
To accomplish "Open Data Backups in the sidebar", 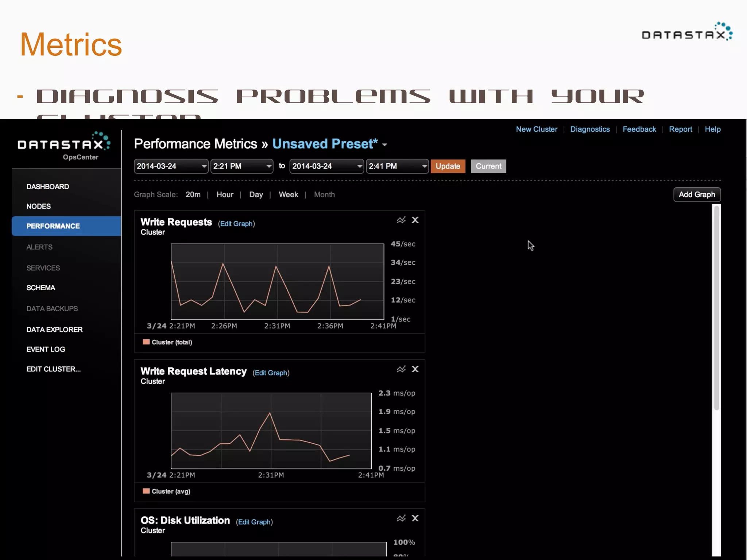I will click(52, 309).
